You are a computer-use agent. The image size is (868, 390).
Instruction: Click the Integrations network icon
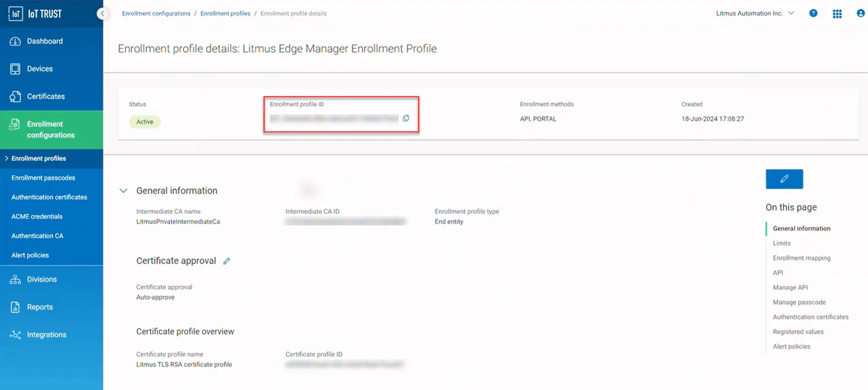(15, 335)
